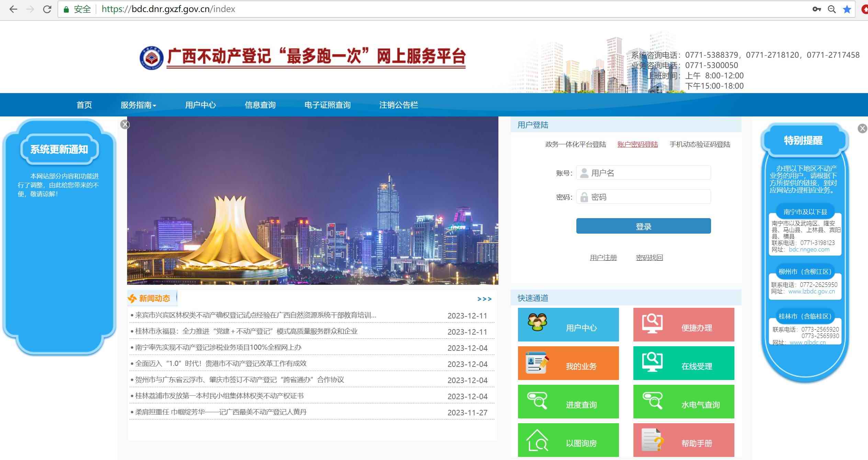Click the zoom magnifier icon in address bar
This screenshot has height=460, width=868.
pos(832,9)
